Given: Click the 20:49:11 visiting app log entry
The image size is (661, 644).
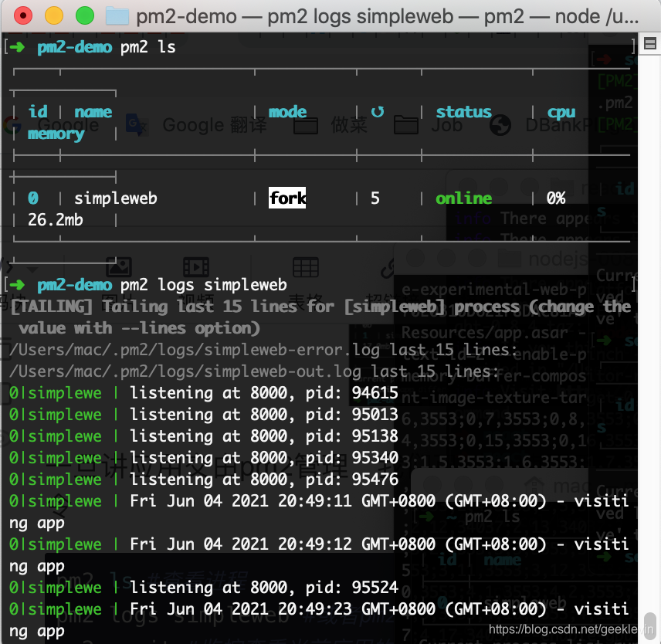Looking at the screenshot, I should pos(319,512).
